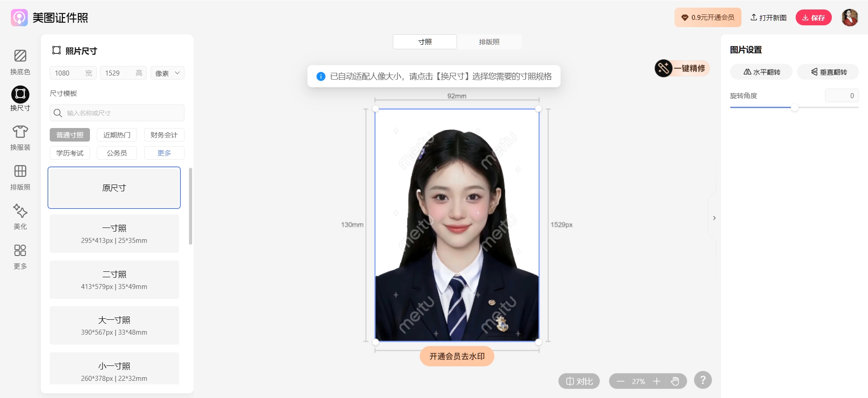Click the 输入名称或尺寸 search field

(117, 113)
